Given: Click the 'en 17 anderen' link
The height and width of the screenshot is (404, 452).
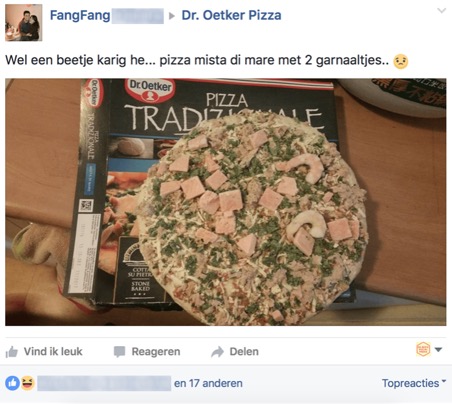Looking at the screenshot, I should pos(208,383).
